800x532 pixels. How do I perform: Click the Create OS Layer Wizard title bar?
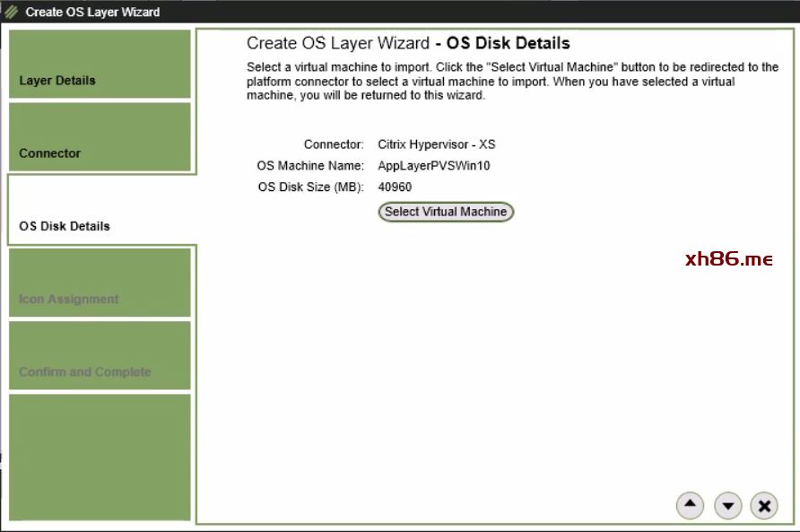pyautogui.click(x=92, y=12)
